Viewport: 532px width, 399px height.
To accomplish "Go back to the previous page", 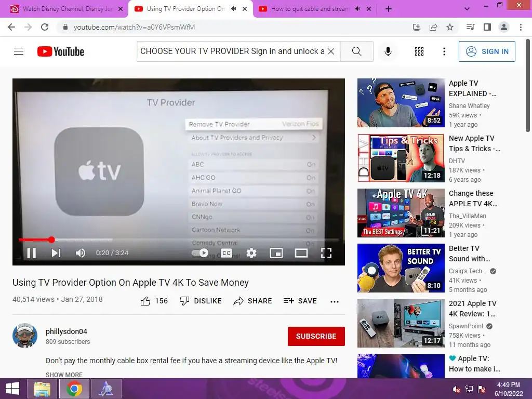I will [x=11, y=27].
